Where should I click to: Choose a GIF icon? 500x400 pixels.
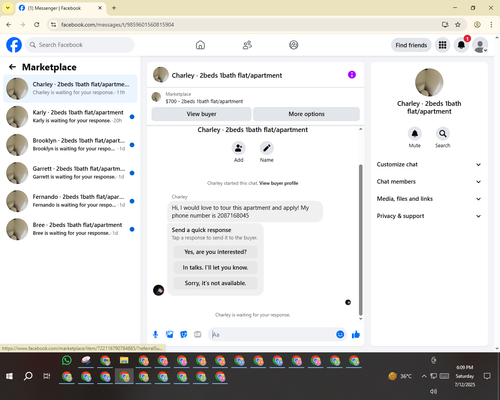pyautogui.click(x=198, y=334)
